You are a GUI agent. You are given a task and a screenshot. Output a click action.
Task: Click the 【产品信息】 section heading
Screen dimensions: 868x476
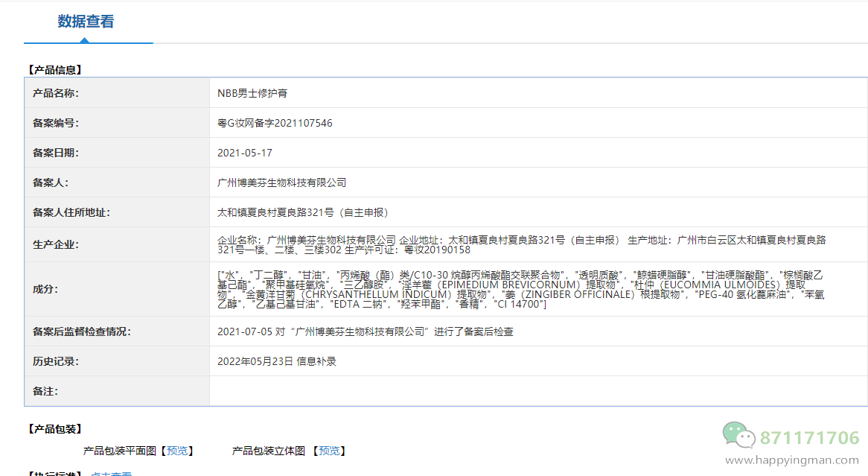(x=54, y=70)
